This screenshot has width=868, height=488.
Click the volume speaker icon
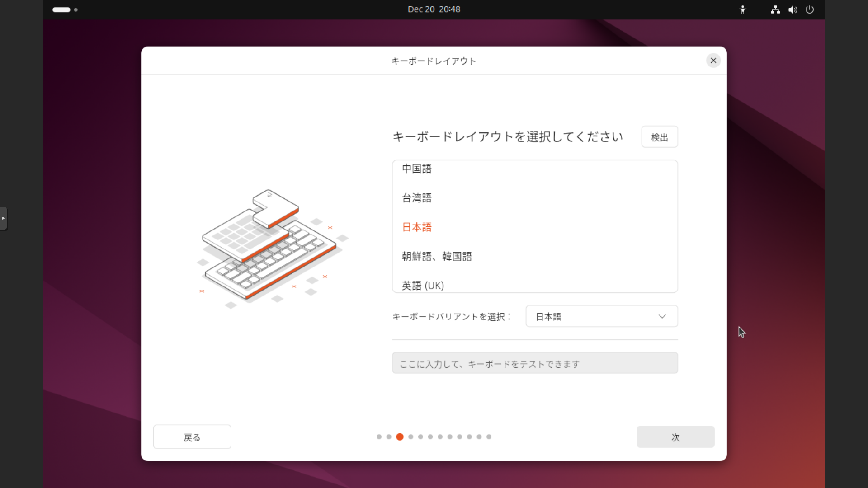pos(793,9)
